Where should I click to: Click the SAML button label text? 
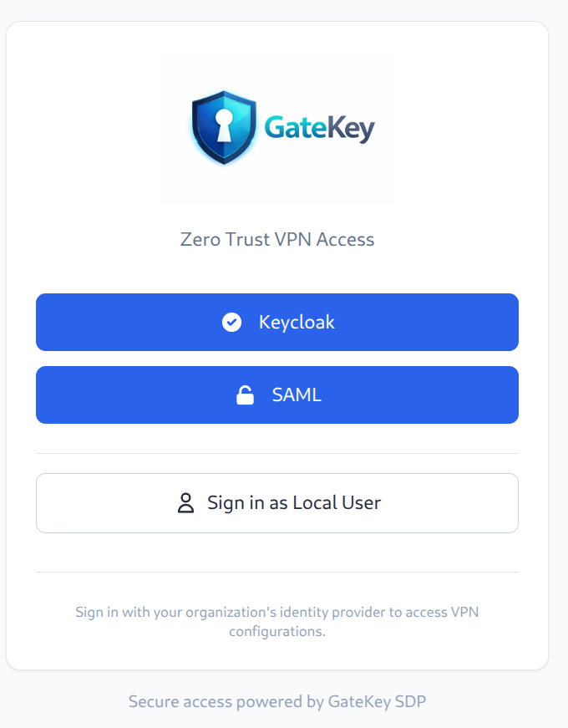(x=295, y=394)
